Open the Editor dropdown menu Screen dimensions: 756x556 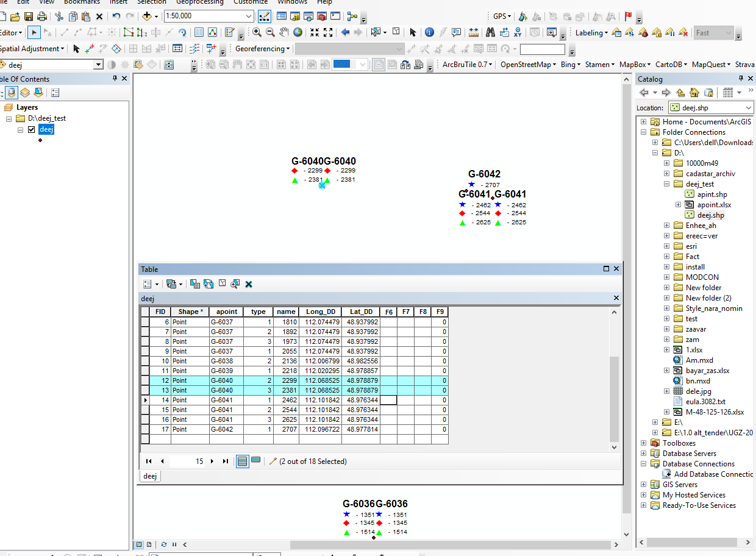pos(11,32)
